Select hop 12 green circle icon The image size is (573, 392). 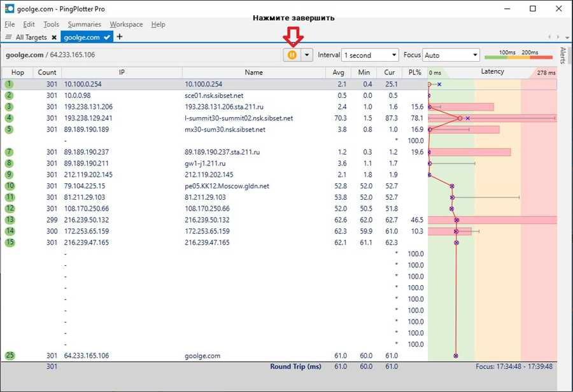[10, 209]
